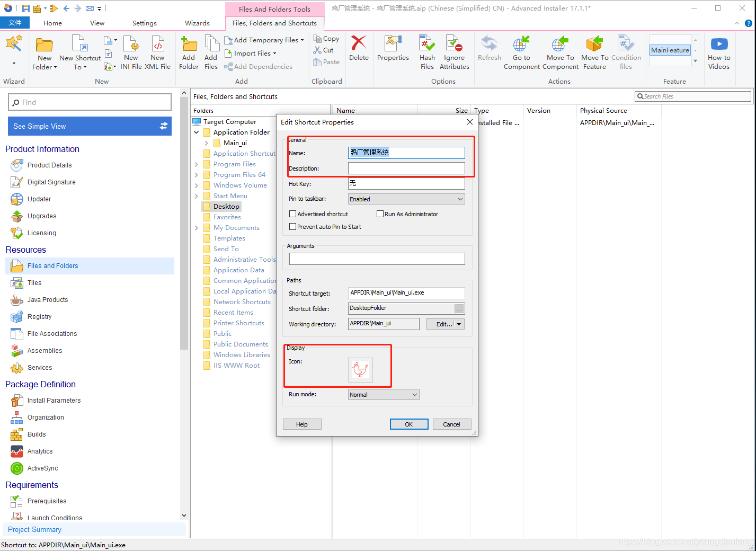The image size is (756, 551).
Task: Click OK in the shortcut dialog
Action: pos(409,424)
